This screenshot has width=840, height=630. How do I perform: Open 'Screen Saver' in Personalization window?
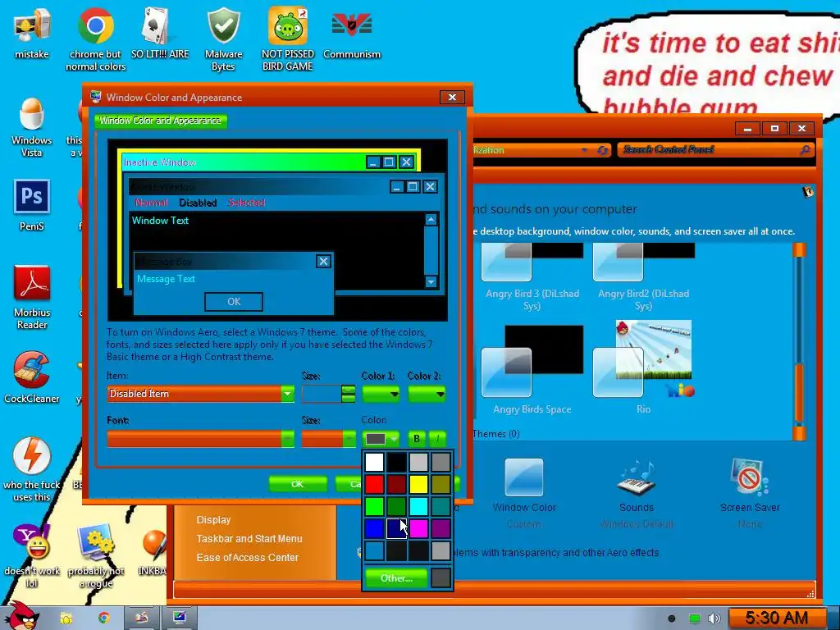pyautogui.click(x=750, y=493)
